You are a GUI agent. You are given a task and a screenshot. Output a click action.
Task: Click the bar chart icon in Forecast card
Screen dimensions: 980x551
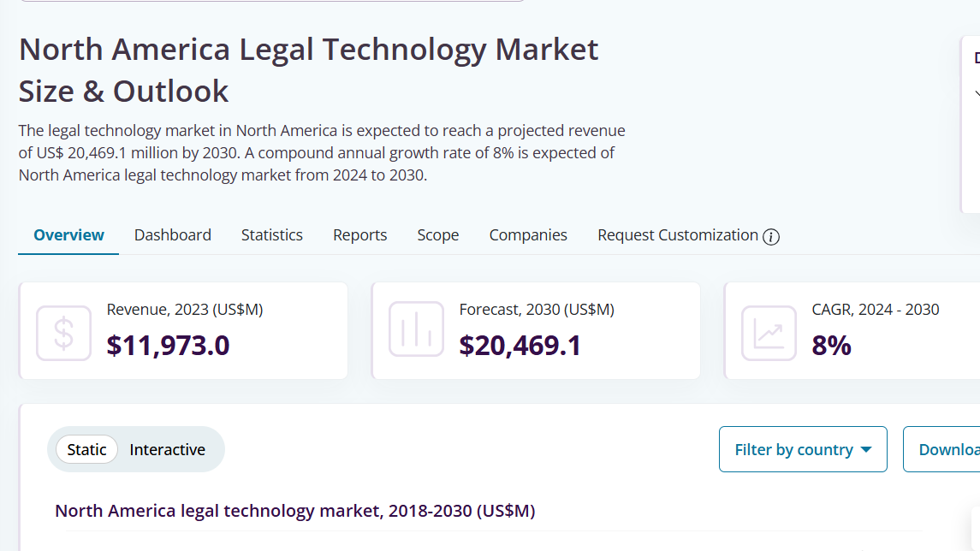click(x=416, y=329)
